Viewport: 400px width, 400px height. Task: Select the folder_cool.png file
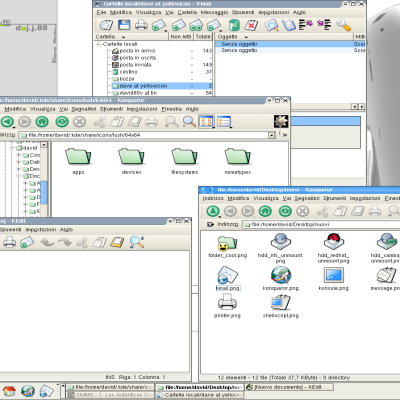click(x=227, y=247)
